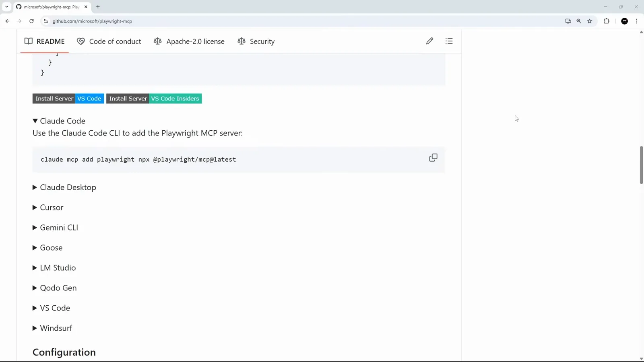Collapse the Claude Code section

(x=59, y=121)
